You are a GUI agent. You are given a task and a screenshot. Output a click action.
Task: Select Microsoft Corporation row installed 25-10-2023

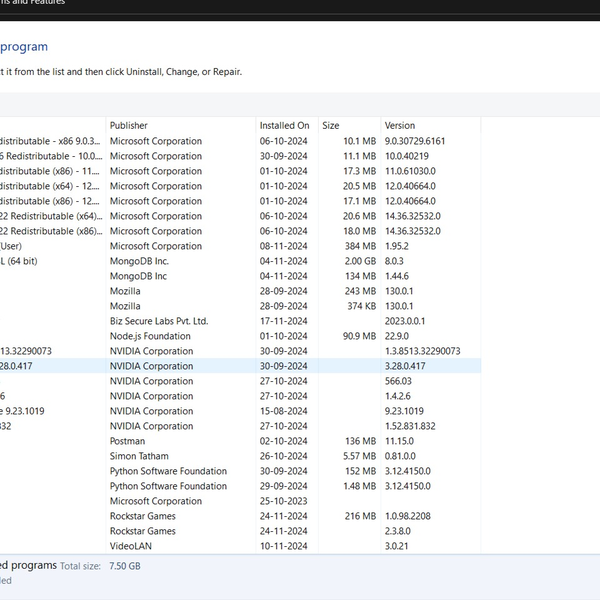(155, 501)
